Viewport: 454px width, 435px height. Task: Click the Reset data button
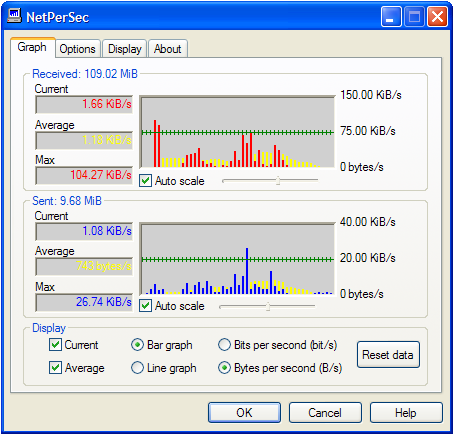tap(388, 355)
